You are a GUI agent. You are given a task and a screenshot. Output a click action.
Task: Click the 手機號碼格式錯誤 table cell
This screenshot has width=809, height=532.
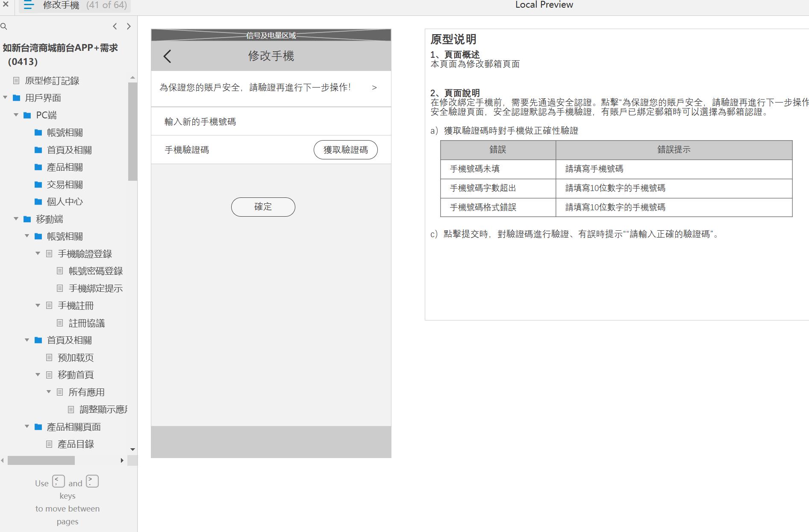(498, 207)
